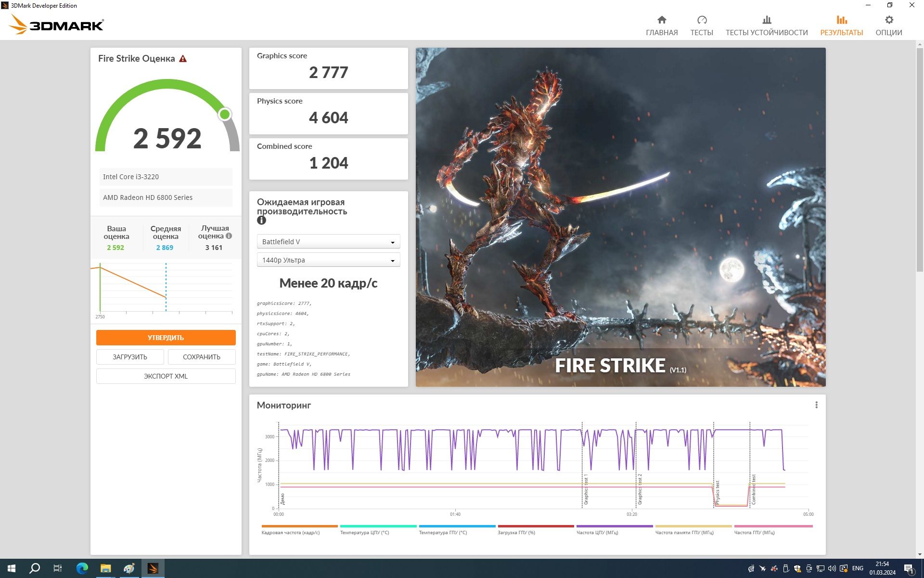The height and width of the screenshot is (578, 924).
Task: Switch to the ТЕСТЫ tab
Action: tap(702, 26)
